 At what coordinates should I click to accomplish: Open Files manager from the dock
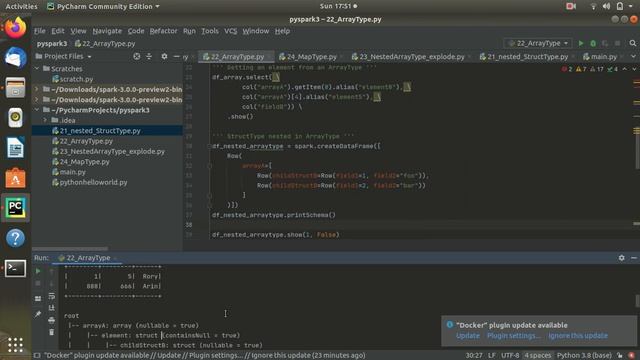(x=16, y=87)
